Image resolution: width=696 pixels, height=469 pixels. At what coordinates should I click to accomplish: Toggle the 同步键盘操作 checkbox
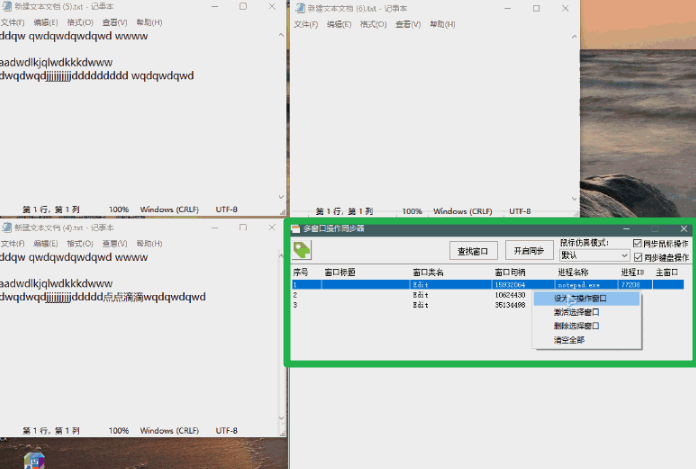(638, 257)
